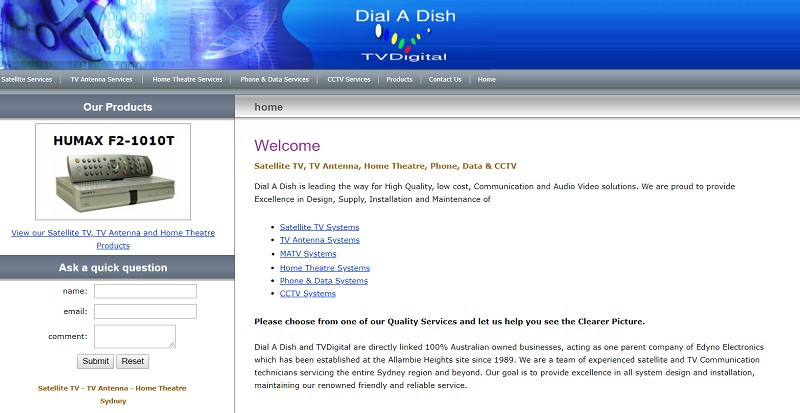The width and height of the screenshot is (800, 413).
Task: Open Satellite Services menu item
Action: (x=27, y=80)
